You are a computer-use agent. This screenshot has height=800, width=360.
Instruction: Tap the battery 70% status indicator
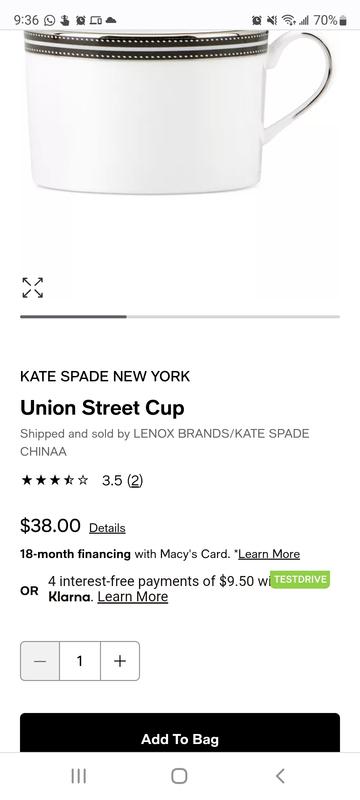pos(330,20)
